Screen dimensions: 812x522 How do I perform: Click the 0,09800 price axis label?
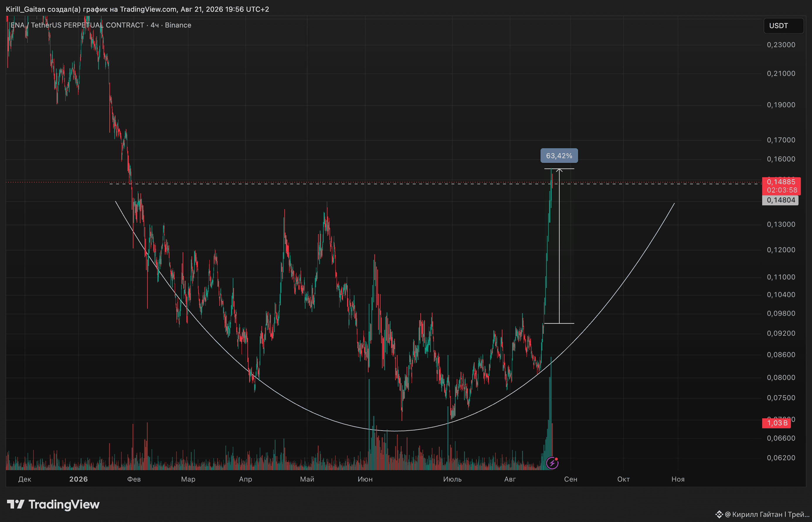(781, 313)
